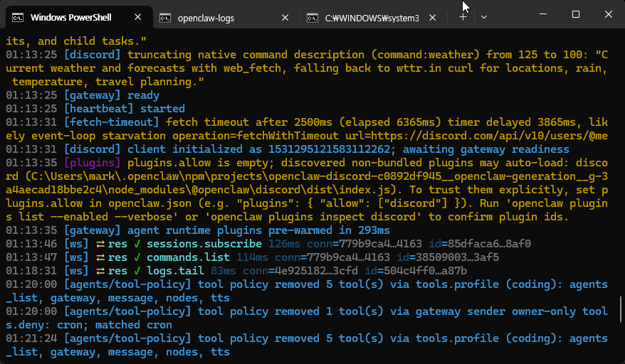This screenshot has height=364, width=625.
Task: Click the openclaw-logs tab terminal icon
Action: (165, 18)
